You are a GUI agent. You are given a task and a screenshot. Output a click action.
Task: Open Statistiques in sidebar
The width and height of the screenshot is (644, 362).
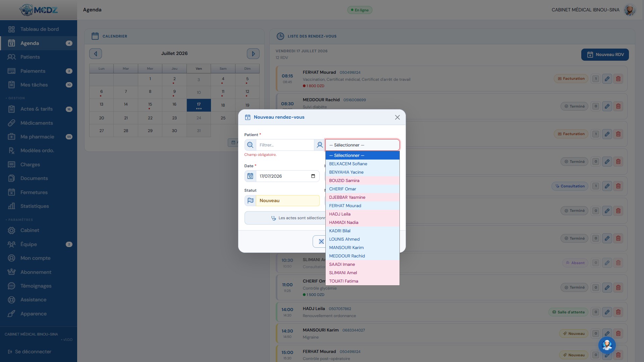[x=39, y=206]
